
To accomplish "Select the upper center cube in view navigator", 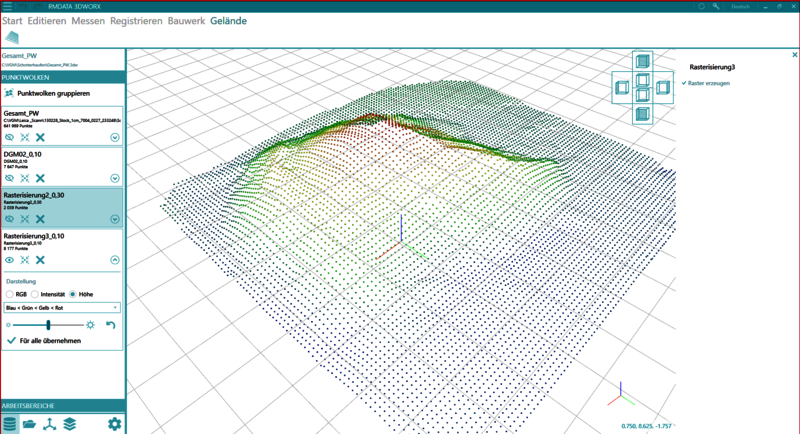I will coord(642,80).
